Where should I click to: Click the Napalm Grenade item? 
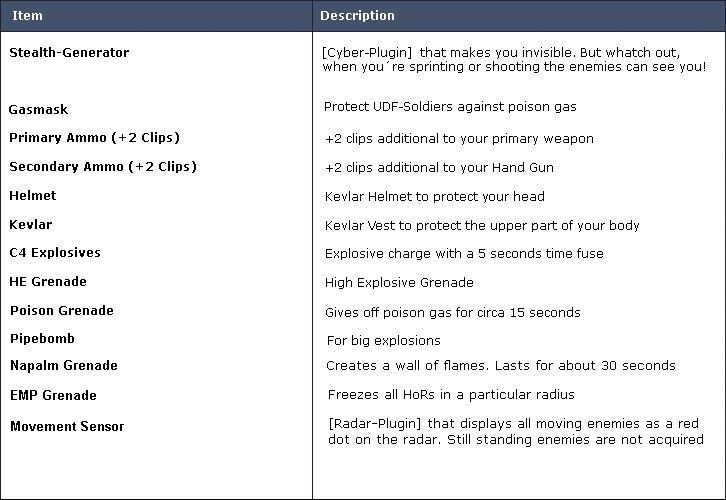click(64, 366)
